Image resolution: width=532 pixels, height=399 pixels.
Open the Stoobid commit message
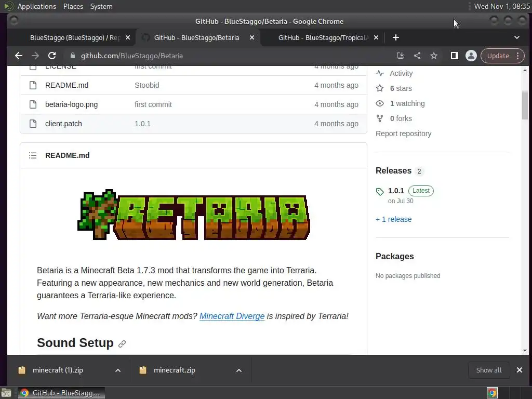point(147,85)
